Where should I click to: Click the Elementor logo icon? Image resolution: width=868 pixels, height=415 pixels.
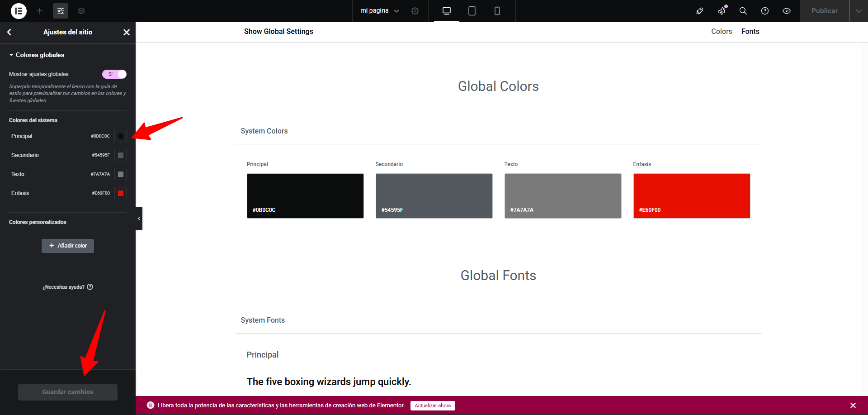(19, 11)
